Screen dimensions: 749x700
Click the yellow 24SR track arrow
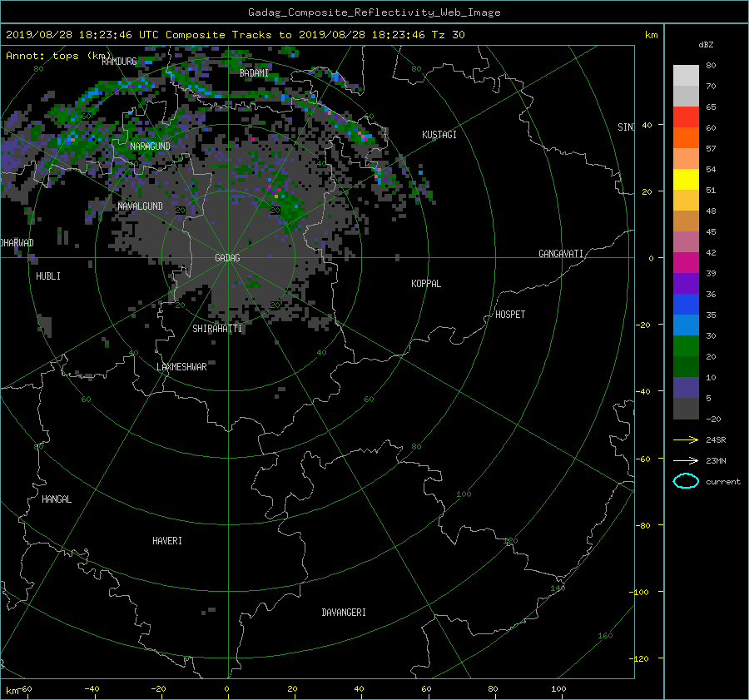pos(686,439)
